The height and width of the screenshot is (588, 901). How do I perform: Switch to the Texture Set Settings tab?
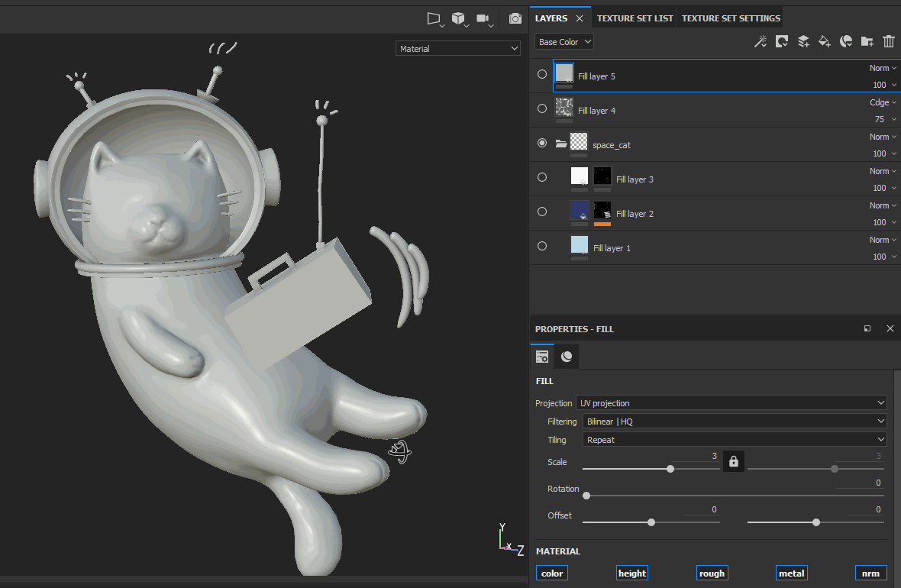[x=731, y=18]
